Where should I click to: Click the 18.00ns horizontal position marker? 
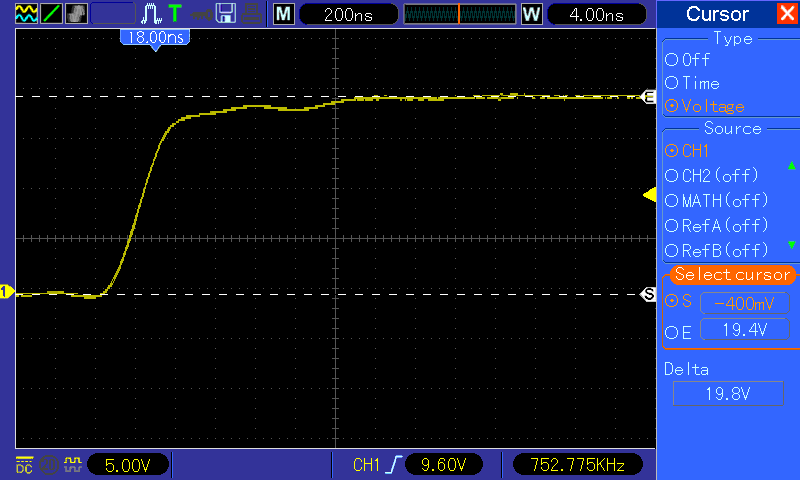click(x=155, y=39)
